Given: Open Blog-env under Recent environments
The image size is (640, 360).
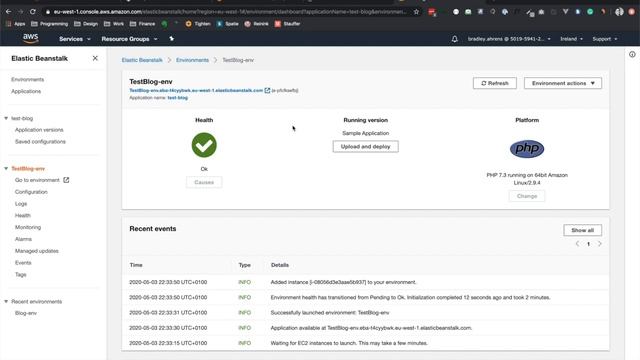Looking at the screenshot, I should (x=26, y=313).
